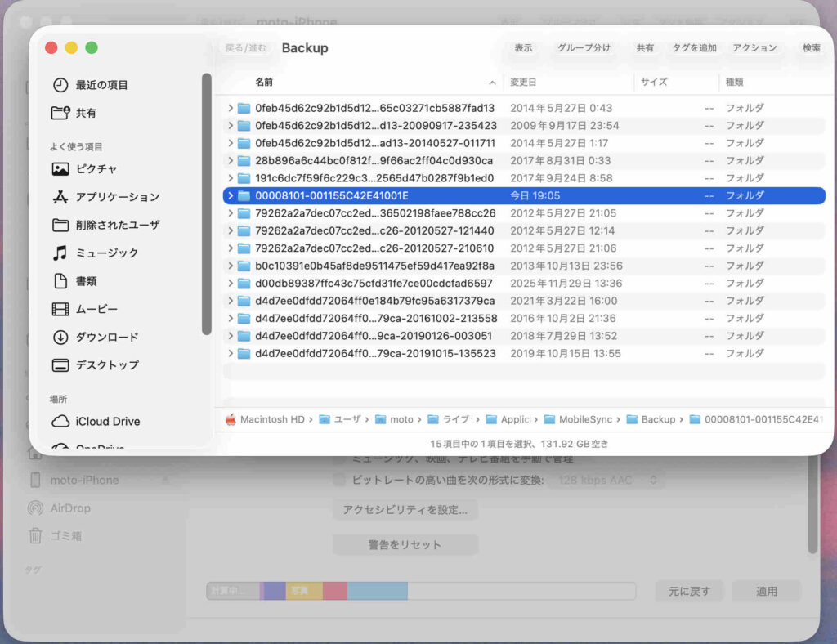This screenshot has width=837, height=644.
Task: Open the アプリケーション sidebar folder
Action: [x=117, y=197]
